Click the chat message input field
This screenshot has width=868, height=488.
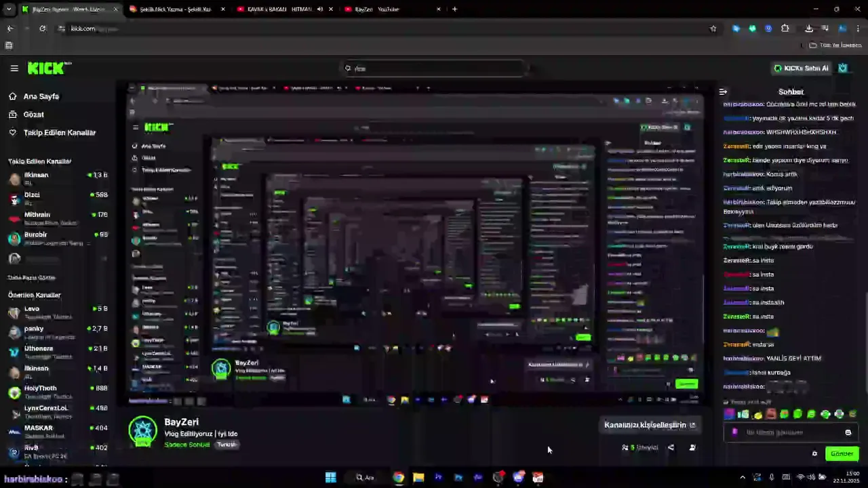tap(791, 432)
